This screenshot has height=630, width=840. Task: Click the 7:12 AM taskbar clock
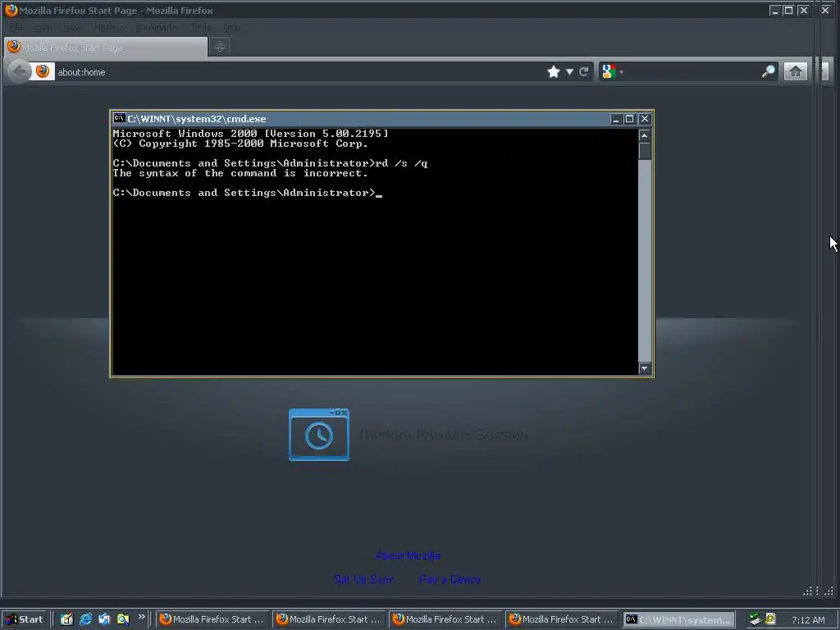808,620
